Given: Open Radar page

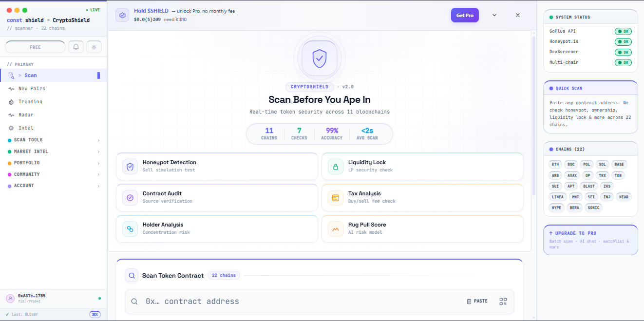Looking at the screenshot, I should click(x=54, y=115).
